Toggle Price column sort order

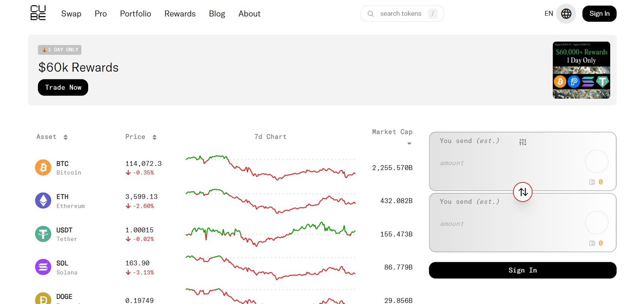[155, 137]
